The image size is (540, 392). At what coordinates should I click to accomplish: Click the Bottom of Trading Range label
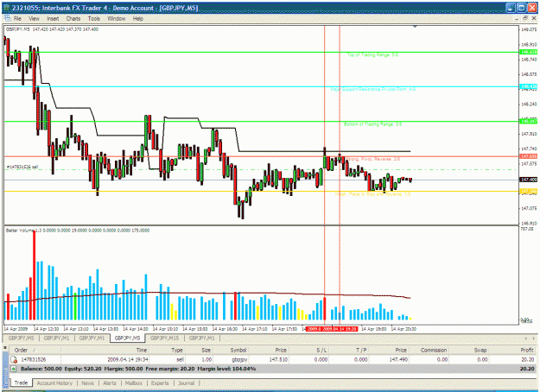tap(372, 124)
